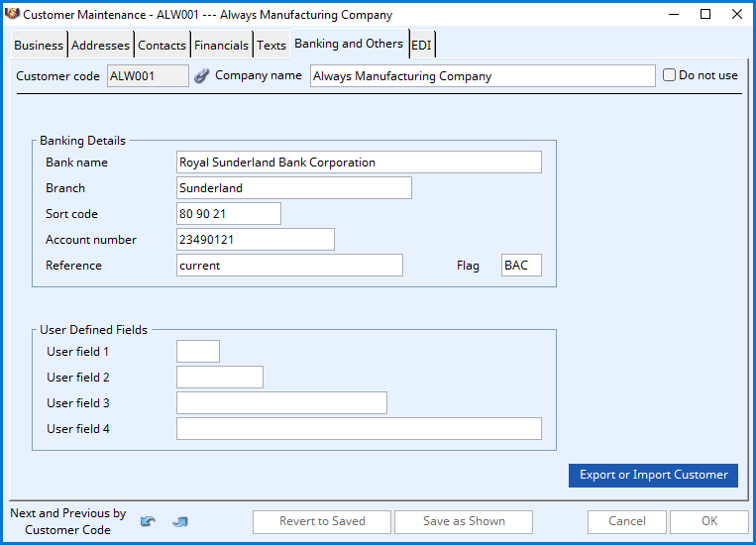Click the Revert to Saved button
Viewport: 756px width, 545px height.
[322, 522]
